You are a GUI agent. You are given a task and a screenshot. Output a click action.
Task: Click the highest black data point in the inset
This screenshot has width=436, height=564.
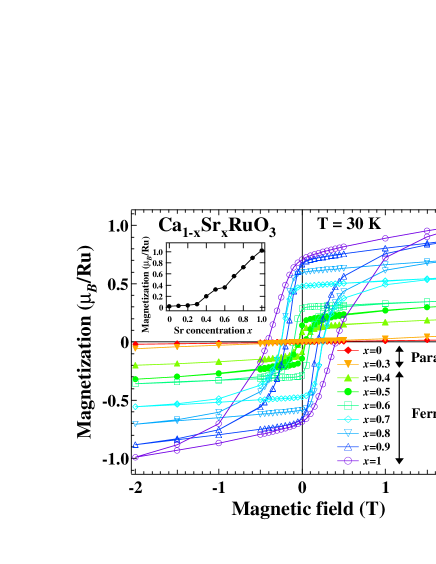click(x=262, y=251)
